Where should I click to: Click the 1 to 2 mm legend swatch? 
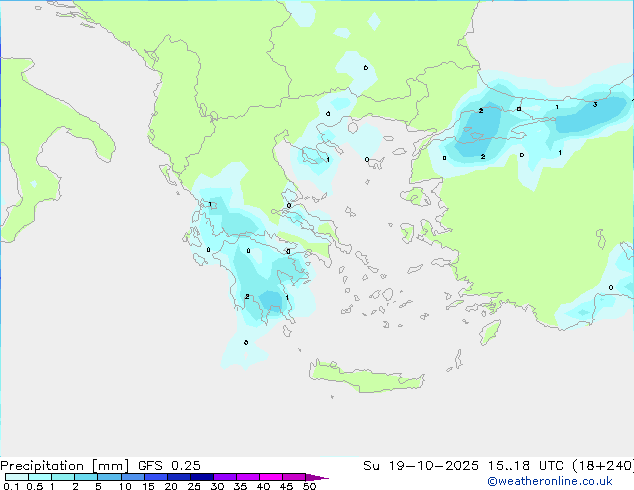click(x=63, y=477)
